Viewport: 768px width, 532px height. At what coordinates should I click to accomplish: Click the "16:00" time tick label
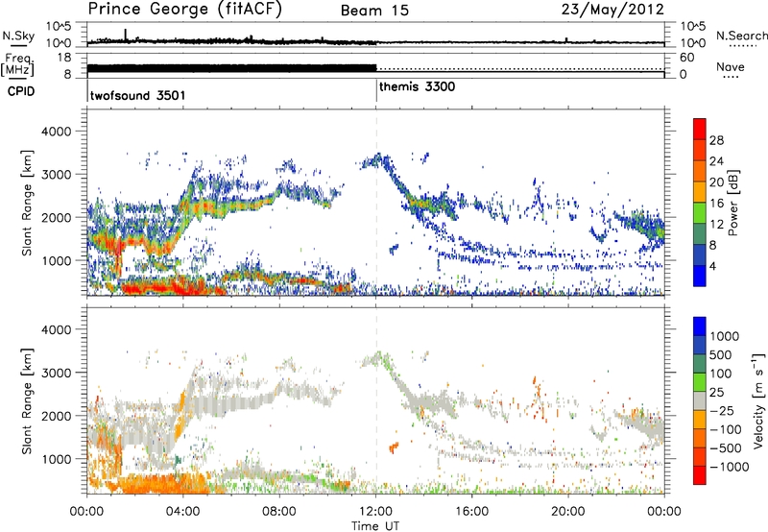(x=471, y=512)
